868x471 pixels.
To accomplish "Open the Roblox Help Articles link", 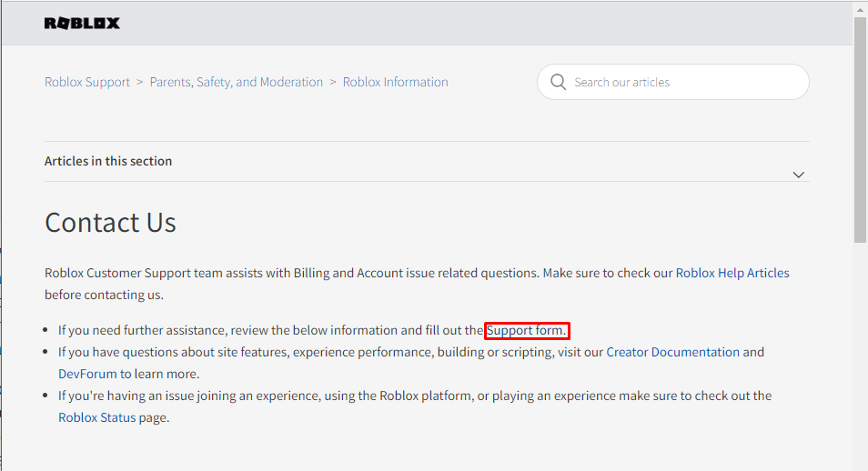I will coord(732,273).
